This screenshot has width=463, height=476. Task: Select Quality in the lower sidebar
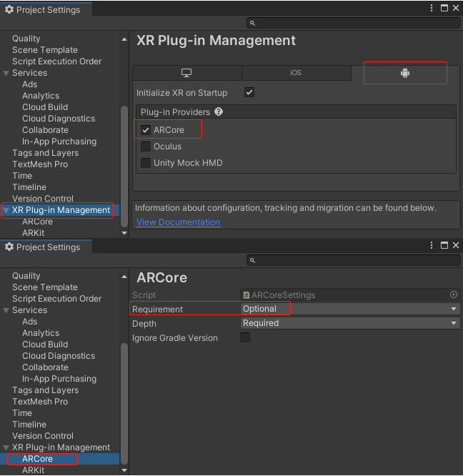click(26, 276)
